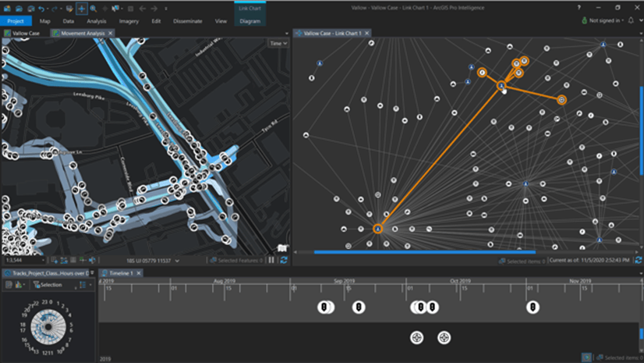644x363 pixels.
Task: Close the Vallow Case - Link Chart 1 tab
Action: click(x=366, y=34)
